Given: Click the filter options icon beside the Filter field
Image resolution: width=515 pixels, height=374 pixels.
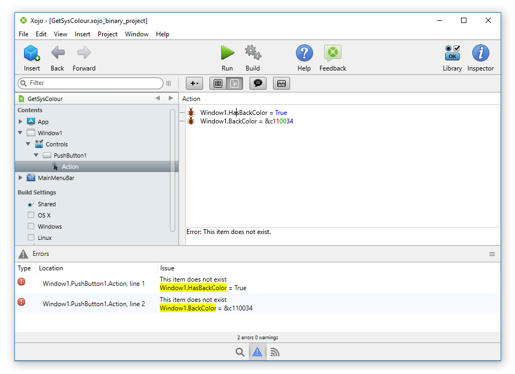Looking at the screenshot, I should pos(169,83).
